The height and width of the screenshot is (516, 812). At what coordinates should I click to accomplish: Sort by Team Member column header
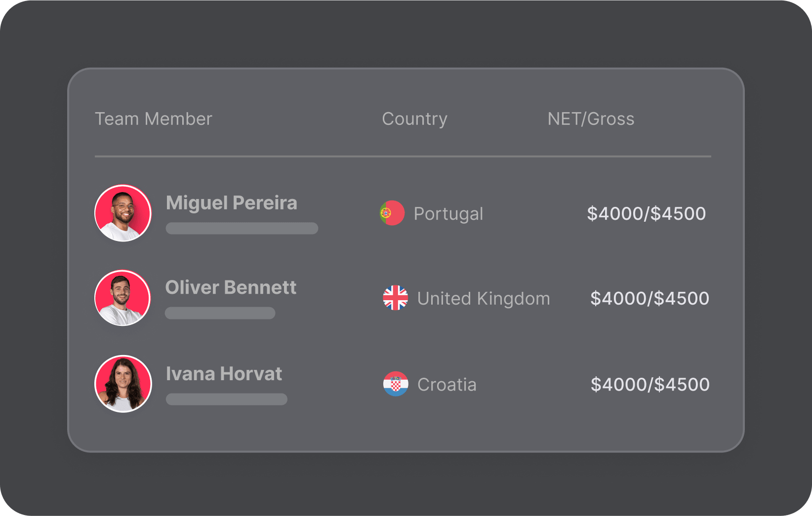tap(154, 119)
